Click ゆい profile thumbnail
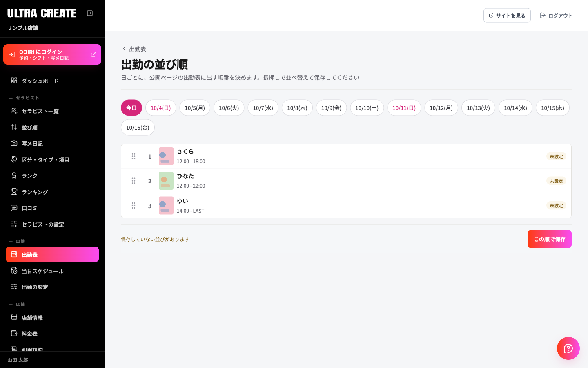588x368 pixels. click(x=166, y=206)
